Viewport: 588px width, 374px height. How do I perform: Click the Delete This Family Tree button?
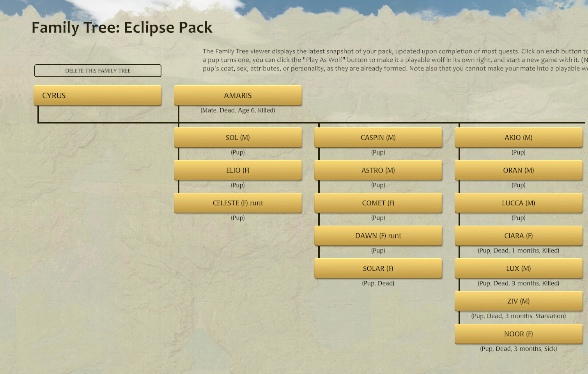pyautogui.click(x=97, y=71)
